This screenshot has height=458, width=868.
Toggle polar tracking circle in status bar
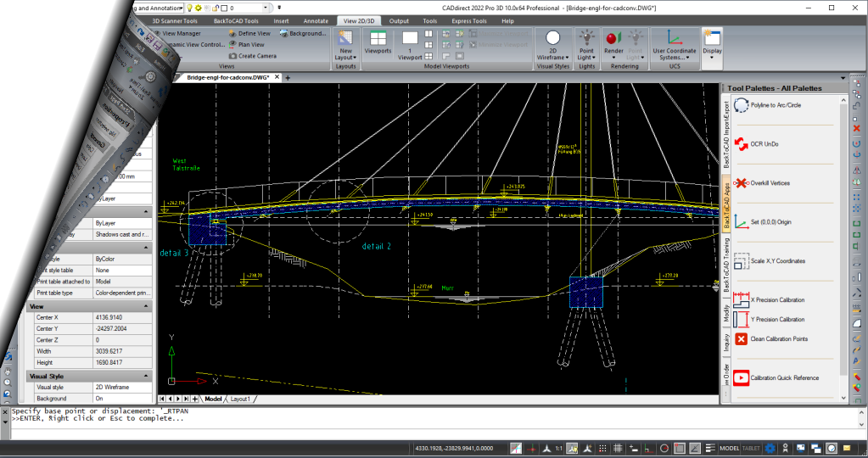point(664,448)
